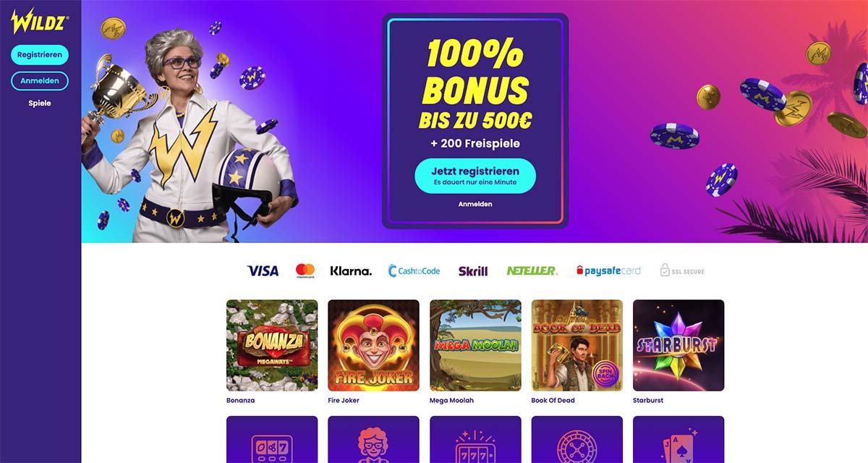868x463 pixels.
Task: Open the roulette wheel category tile
Action: pos(577,439)
